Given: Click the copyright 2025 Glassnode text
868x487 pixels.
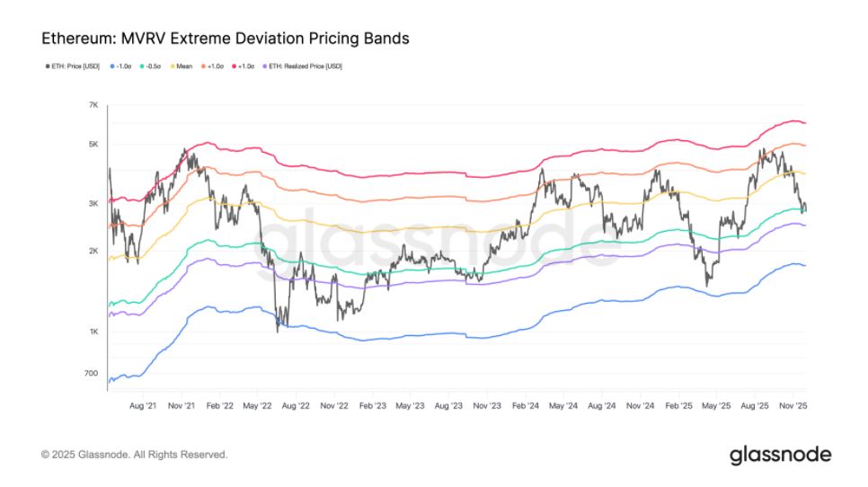Looking at the screenshot, I should point(135,455).
